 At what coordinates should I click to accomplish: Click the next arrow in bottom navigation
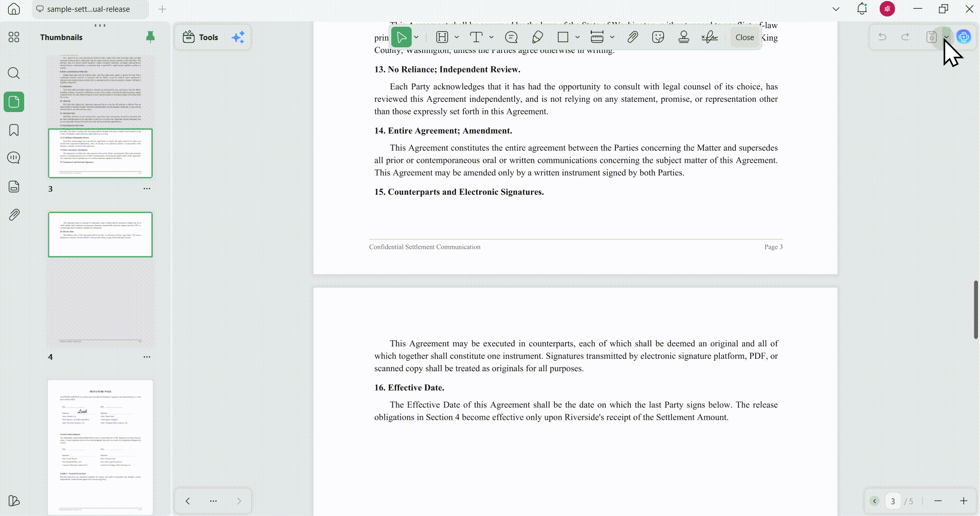(x=239, y=501)
